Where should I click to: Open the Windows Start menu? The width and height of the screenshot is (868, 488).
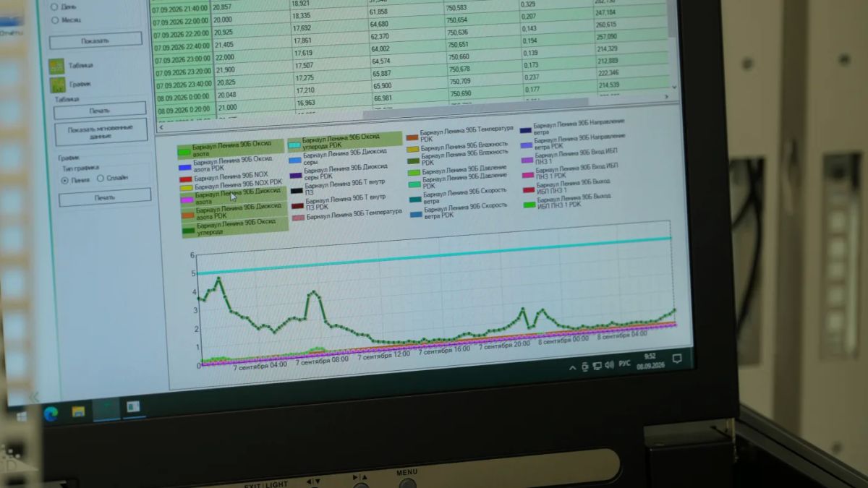[x=21, y=417]
